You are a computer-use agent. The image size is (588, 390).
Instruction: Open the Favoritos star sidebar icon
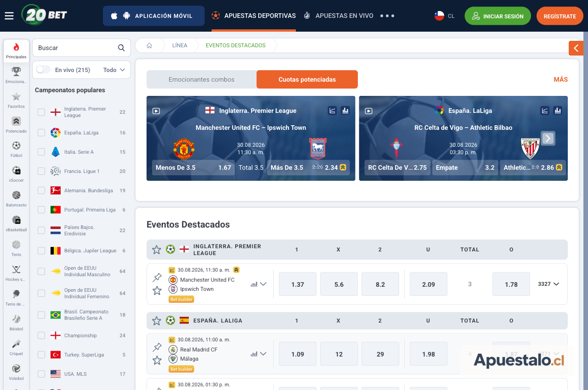click(x=16, y=100)
